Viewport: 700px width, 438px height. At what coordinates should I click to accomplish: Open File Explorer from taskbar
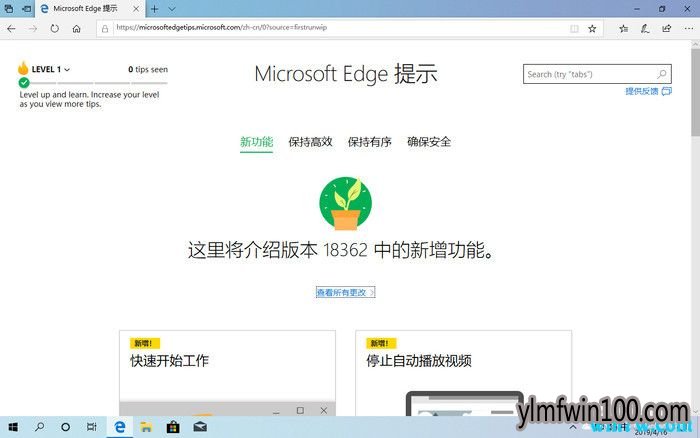click(146, 427)
